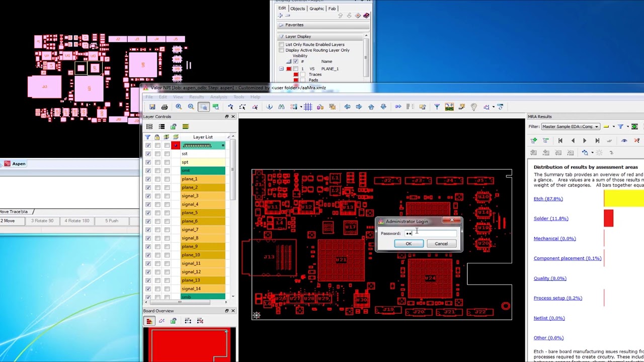The width and height of the screenshot is (644, 362).
Task: Switch to the Fab tab in Display Control
Action: coord(332,9)
